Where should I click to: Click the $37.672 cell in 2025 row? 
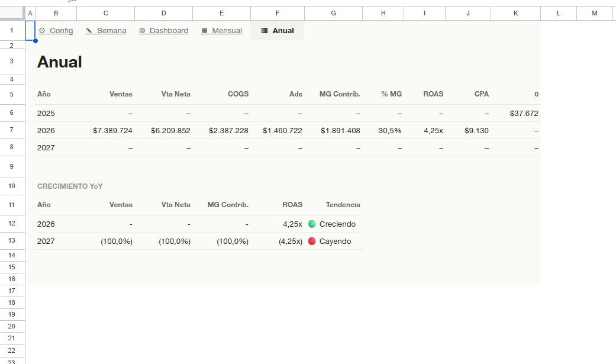pyautogui.click(x=524, y=114)
